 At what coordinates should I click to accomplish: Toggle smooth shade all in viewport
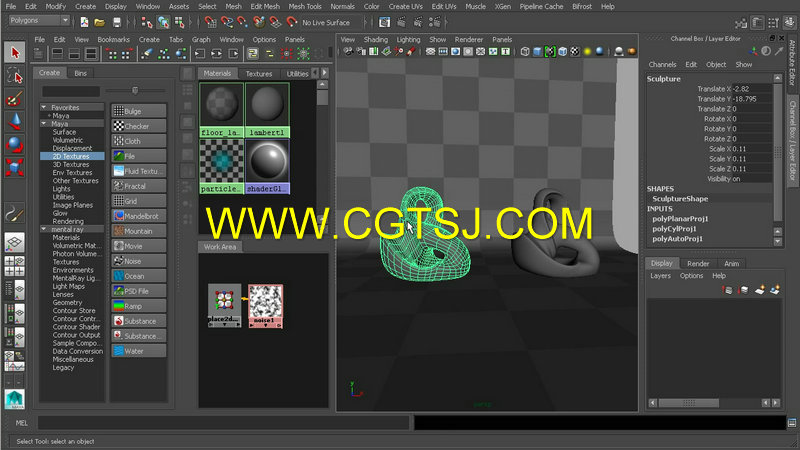point(538,52)
